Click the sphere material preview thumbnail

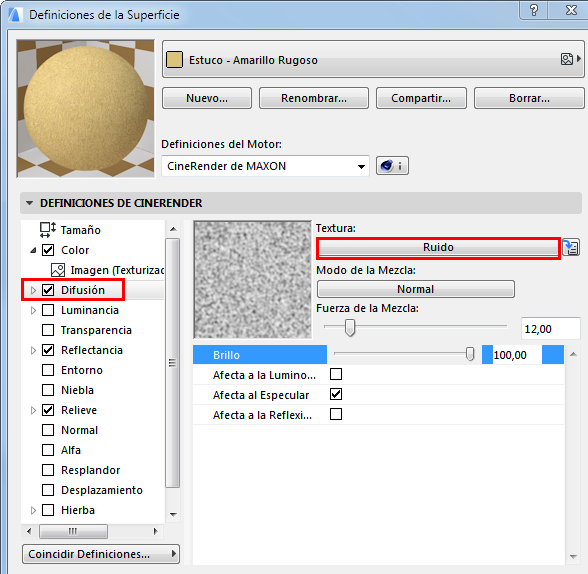[86, 108]
